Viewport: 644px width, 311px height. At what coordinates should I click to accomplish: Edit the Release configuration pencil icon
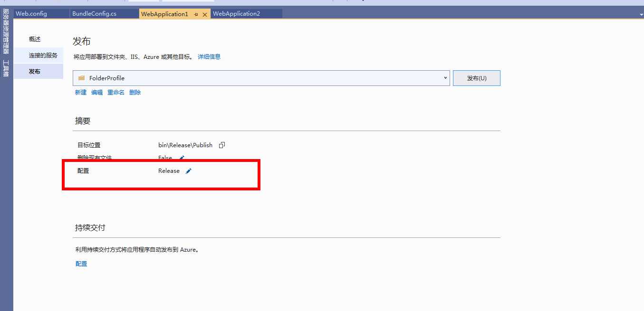point(189,171)
